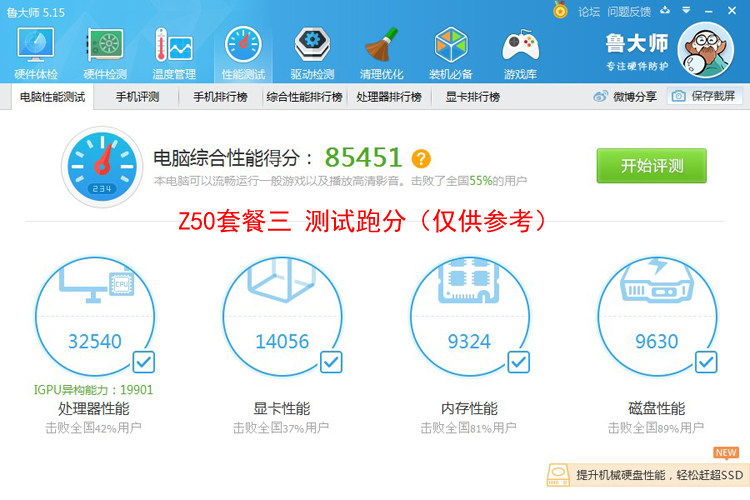
Task: Click memory score circle 9324
Action: (x=470, y=317)
